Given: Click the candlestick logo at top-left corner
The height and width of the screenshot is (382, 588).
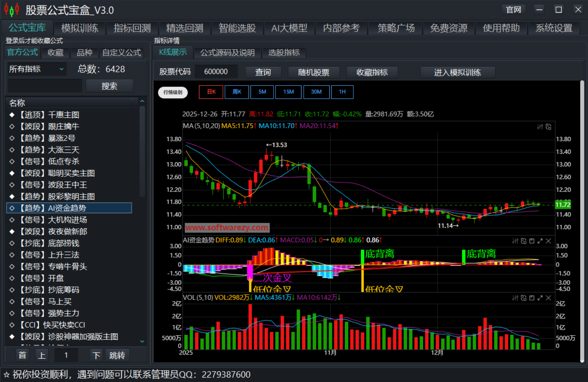Looking at the screenshot, I should coord(11,9).
